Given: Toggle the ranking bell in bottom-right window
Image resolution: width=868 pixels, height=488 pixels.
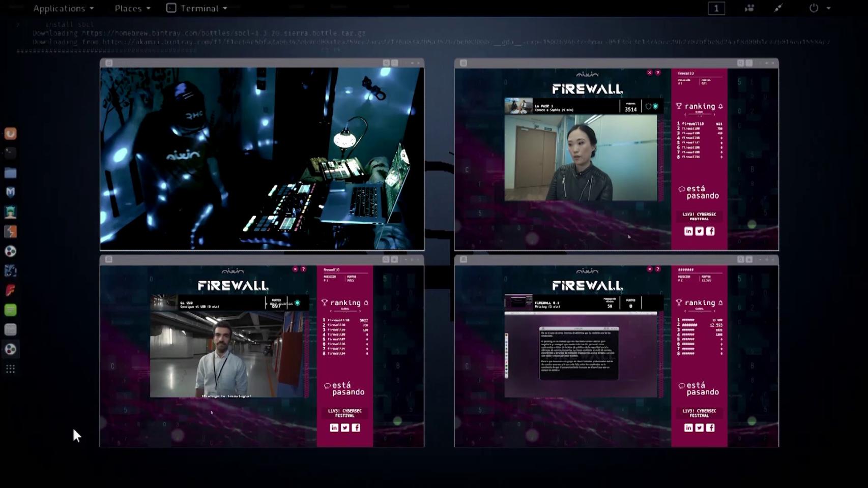Looking at the screenshot, I should coord(720,302).
